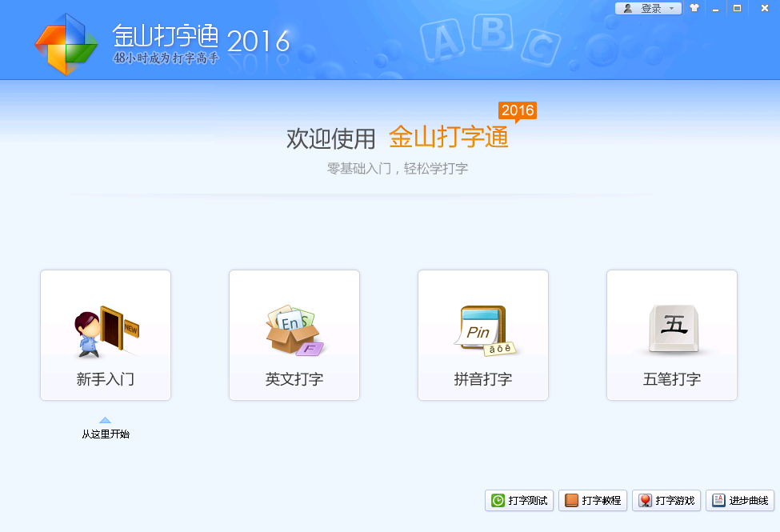Close the 金山打字通 window
The image size is (780, 532).
765,8
